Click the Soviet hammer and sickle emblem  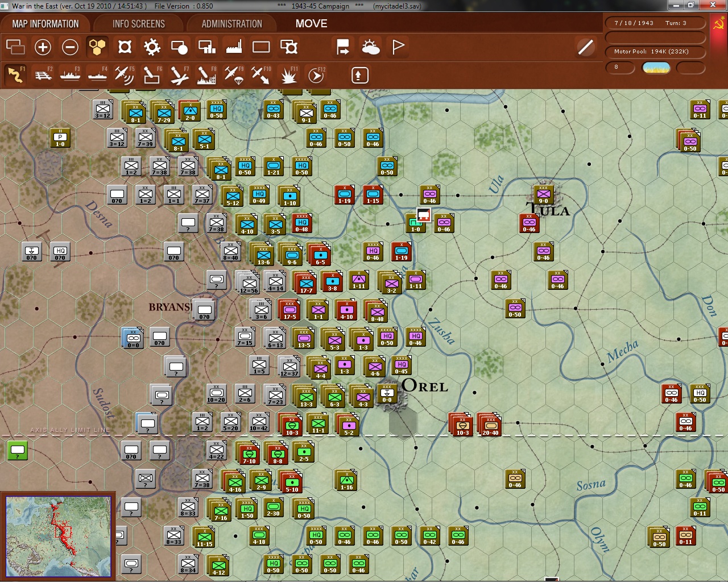(718, 23)
